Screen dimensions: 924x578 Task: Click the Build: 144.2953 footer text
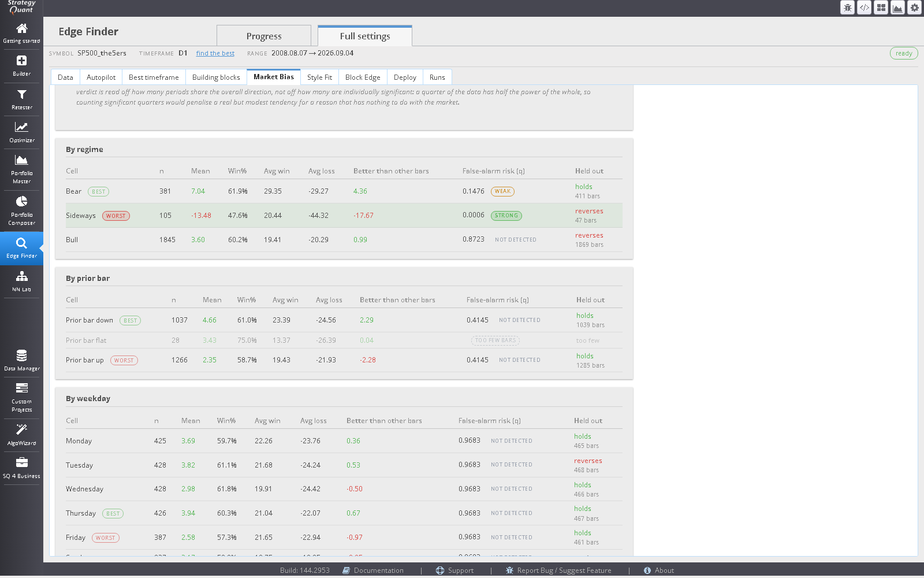[305, 570]
